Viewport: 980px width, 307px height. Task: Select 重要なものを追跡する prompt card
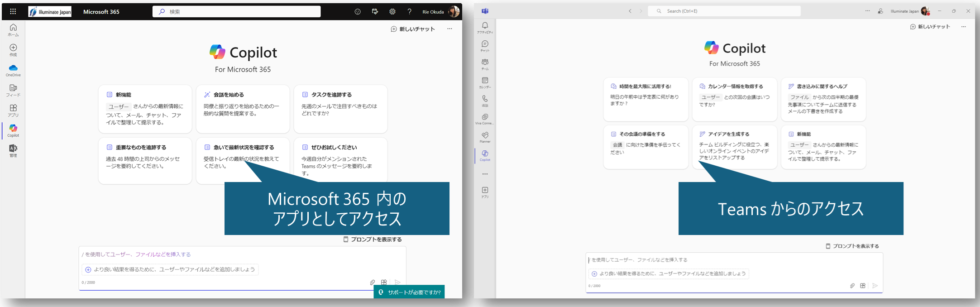pyautogui.click(x=145, y=161)
